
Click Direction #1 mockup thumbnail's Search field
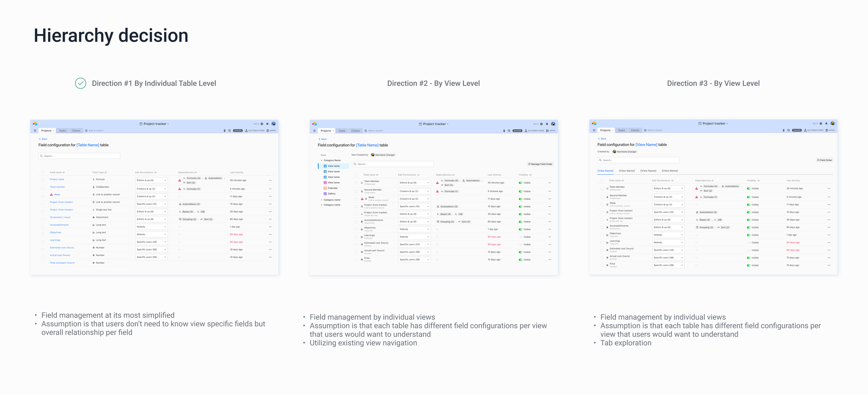[80, 156]
